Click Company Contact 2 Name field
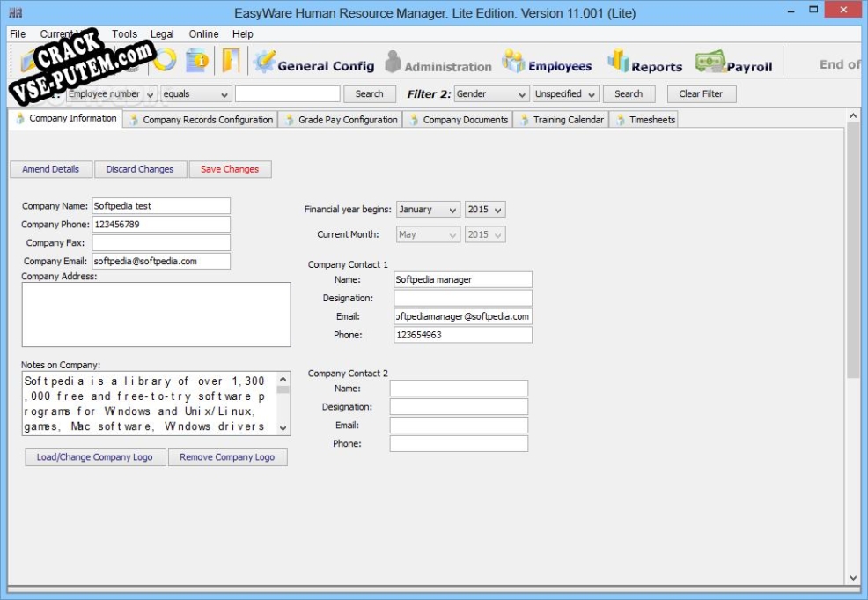The image size is (868, 600). click(459, 389)
